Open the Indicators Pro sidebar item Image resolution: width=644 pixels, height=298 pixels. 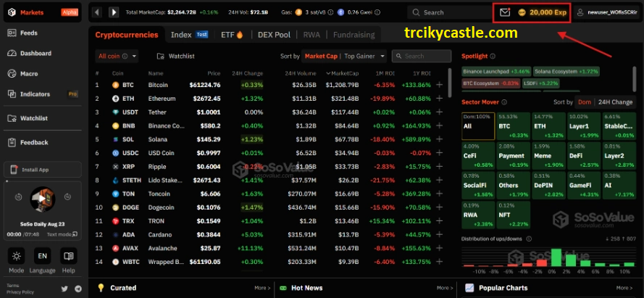coord(43,94)
